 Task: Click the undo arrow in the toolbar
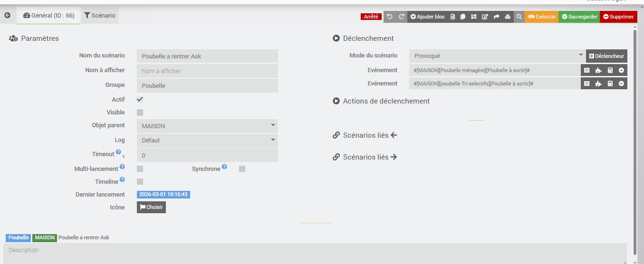[x=390, y=17]
